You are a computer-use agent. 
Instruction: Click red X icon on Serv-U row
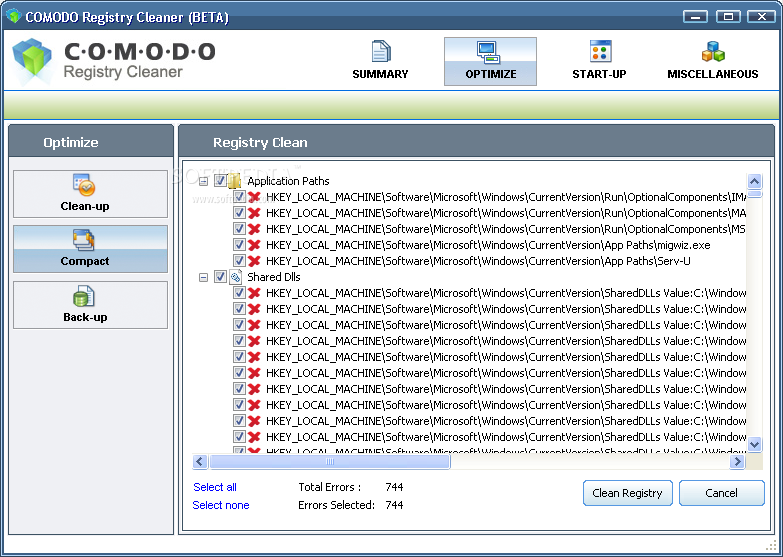[x=254, y=261]
